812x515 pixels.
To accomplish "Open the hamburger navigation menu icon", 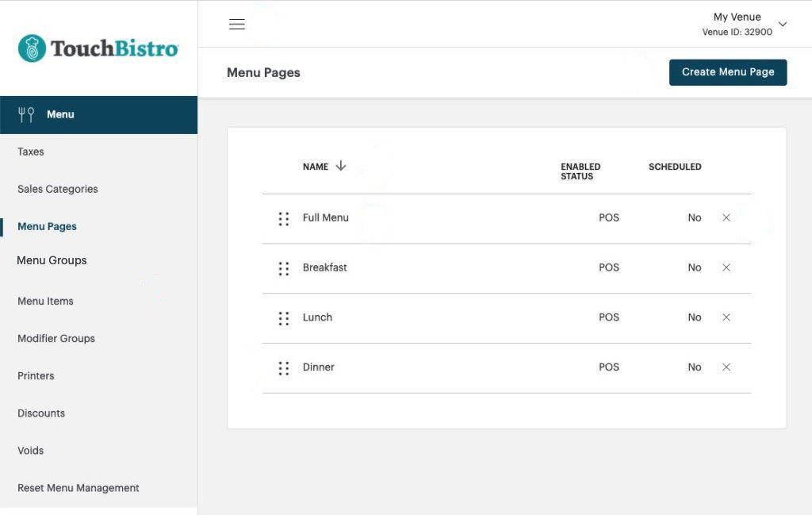I will pyautogui.click(x=236, y=24).
